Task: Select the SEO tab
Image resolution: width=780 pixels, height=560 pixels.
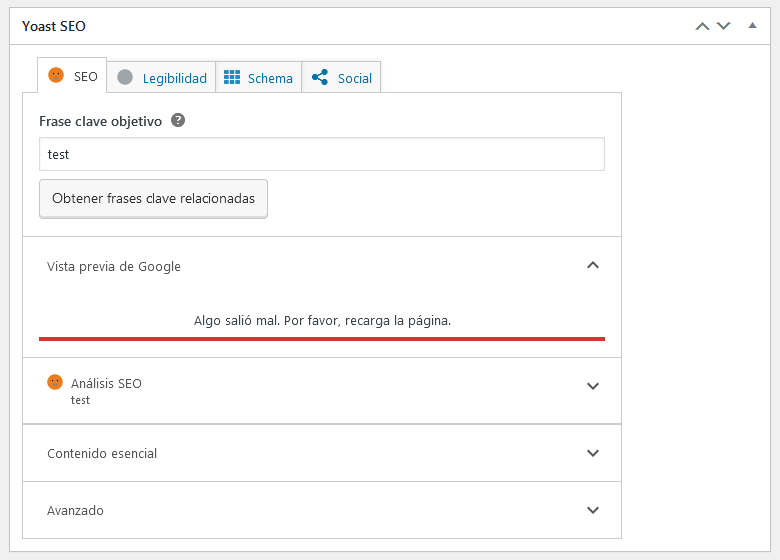Action: tap(72, 76)
